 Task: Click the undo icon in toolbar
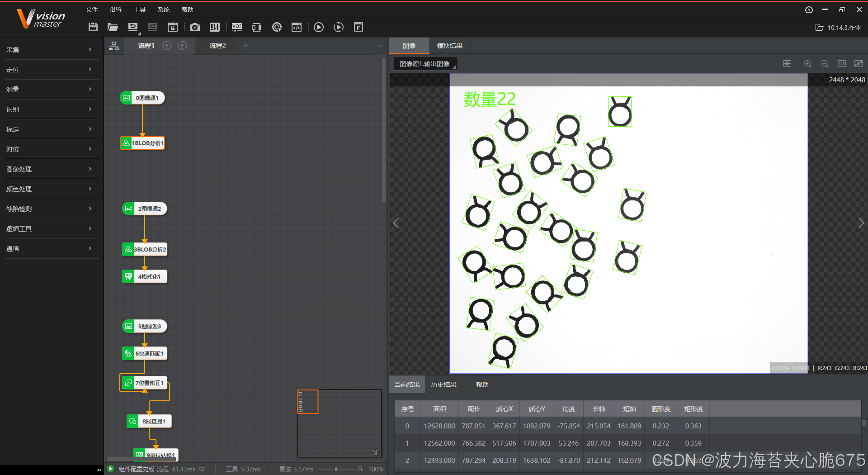pos(133,27)
